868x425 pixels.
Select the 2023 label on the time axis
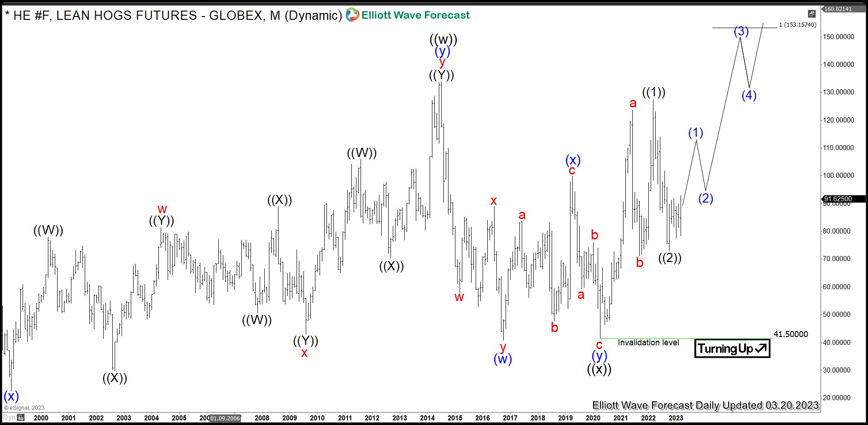676,418
